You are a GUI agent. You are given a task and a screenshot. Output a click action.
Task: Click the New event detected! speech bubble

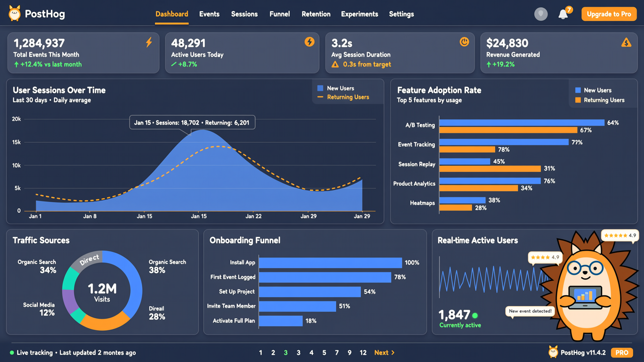pos(530,311)
